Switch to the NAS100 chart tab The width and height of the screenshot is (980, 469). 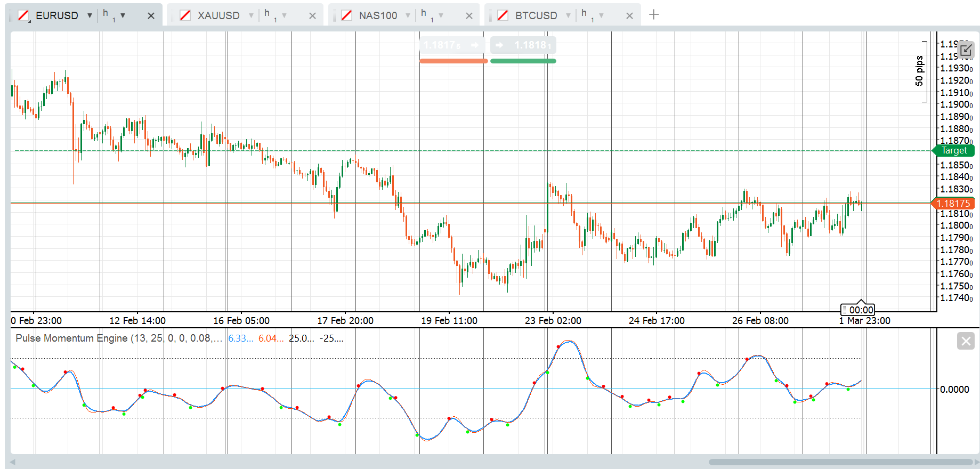coord(378,15)
